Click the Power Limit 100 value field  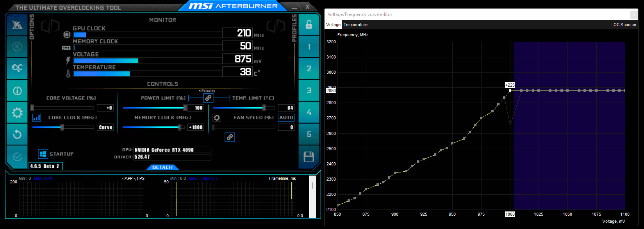[196, 108]
